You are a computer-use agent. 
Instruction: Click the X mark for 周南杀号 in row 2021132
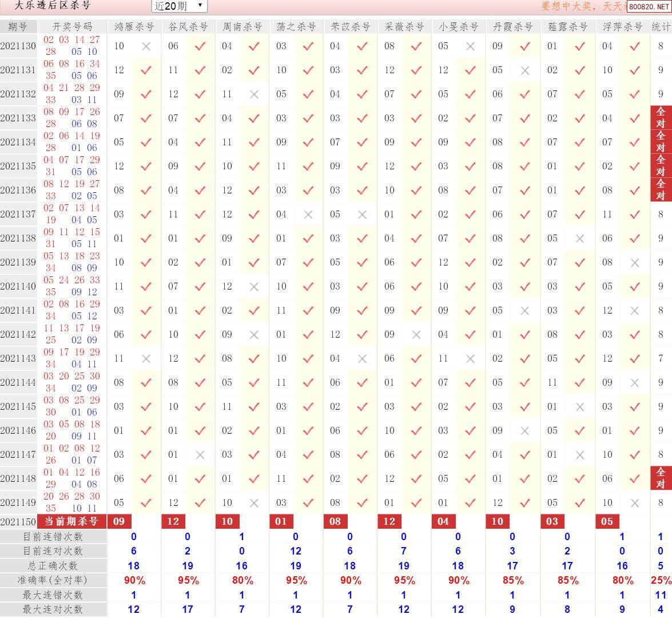[254, 94]
